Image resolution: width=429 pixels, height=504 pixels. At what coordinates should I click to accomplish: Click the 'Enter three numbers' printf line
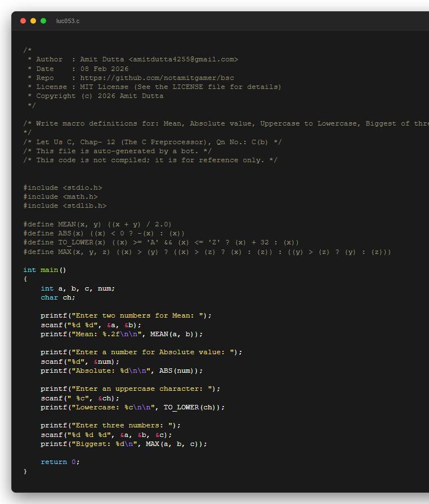point(110,426)
